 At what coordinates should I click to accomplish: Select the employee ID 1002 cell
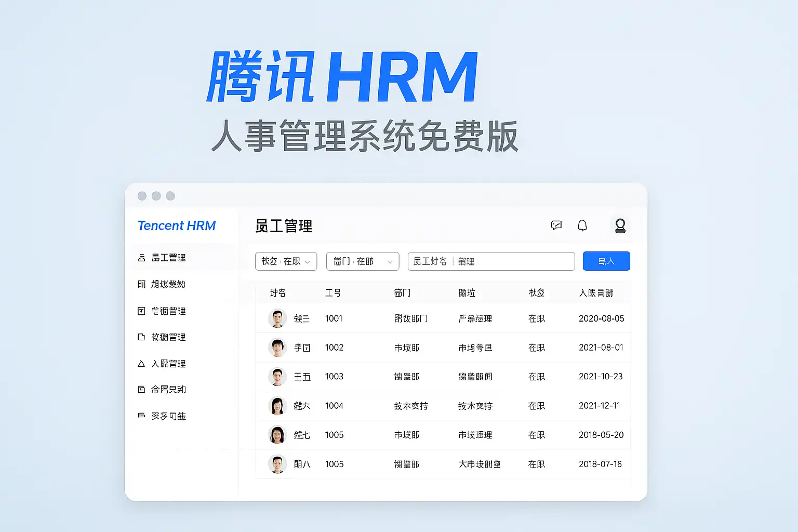click(x=334, y=348)
